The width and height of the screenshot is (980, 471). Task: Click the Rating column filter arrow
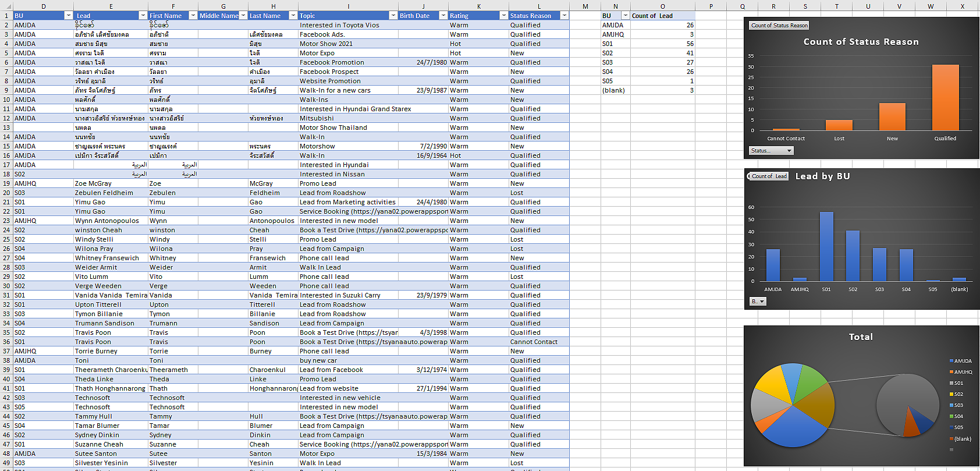[504, 16]
